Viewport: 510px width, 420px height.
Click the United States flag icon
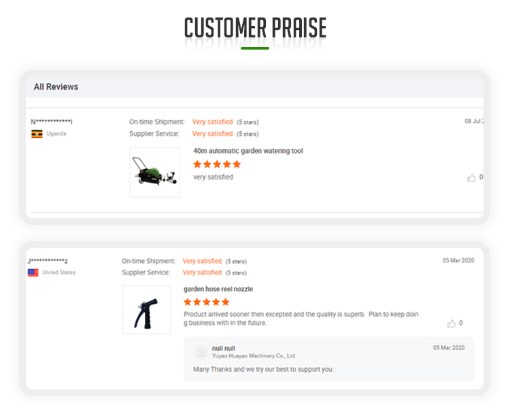(x=33, y=273)
